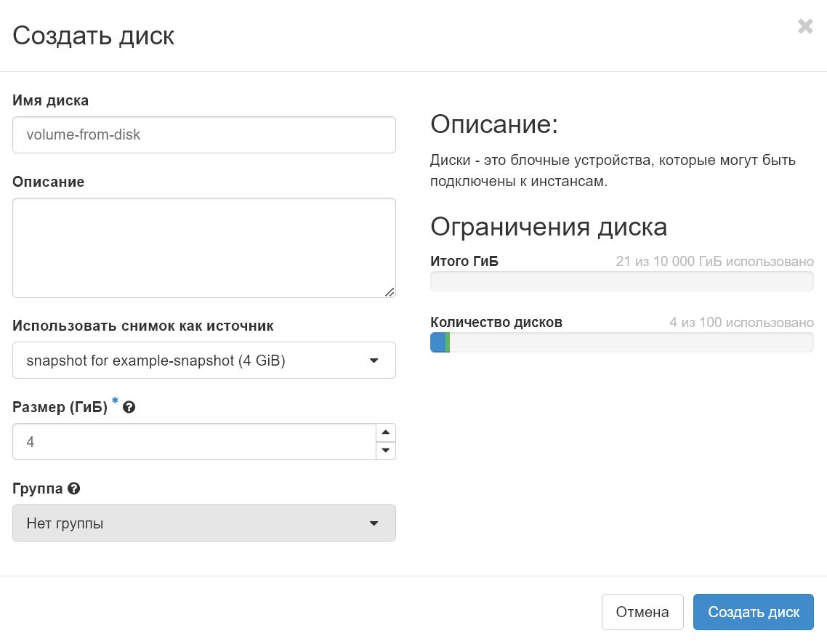Click the down arrow to decrease disk size

[x=386, y=450]
